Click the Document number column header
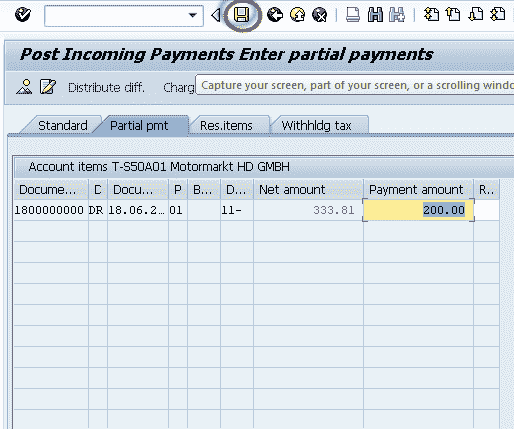 51,190
